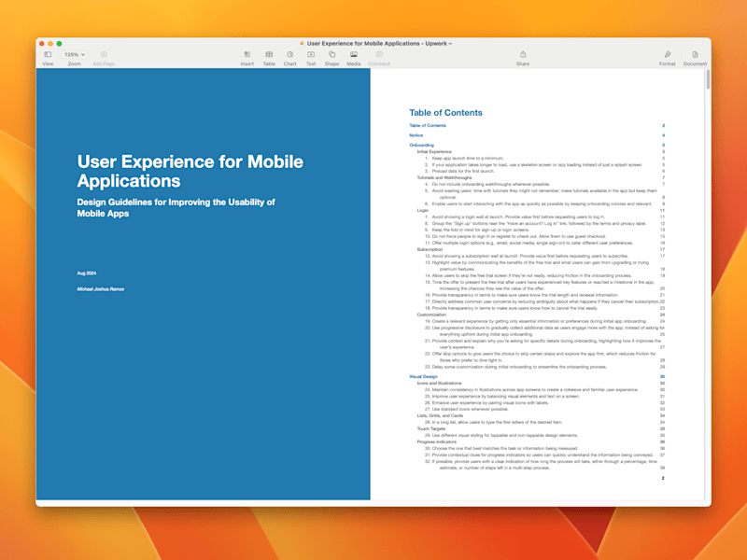Click the page number 2 footer
The height and width of the screenshot is (560, 747).
coord(663,478)
